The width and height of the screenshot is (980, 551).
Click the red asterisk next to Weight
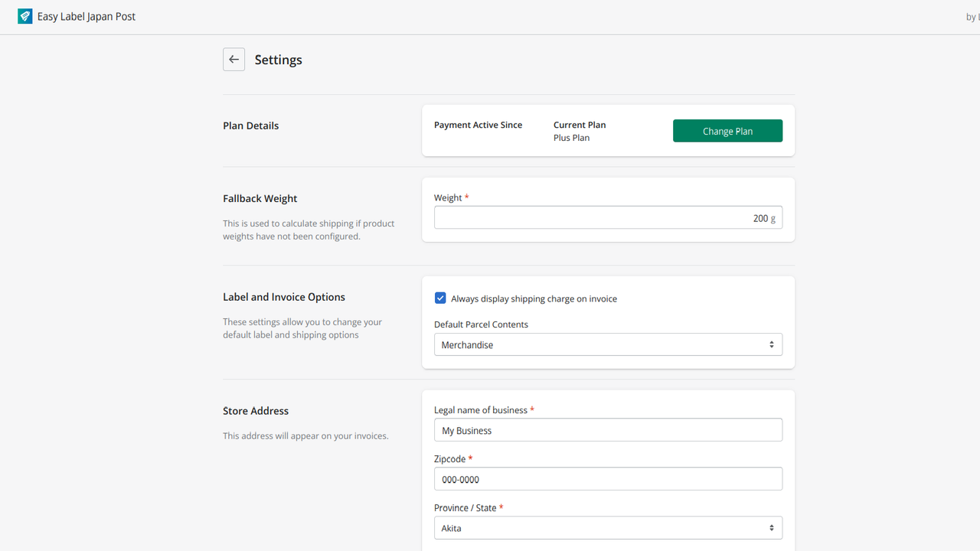point(466,197)
